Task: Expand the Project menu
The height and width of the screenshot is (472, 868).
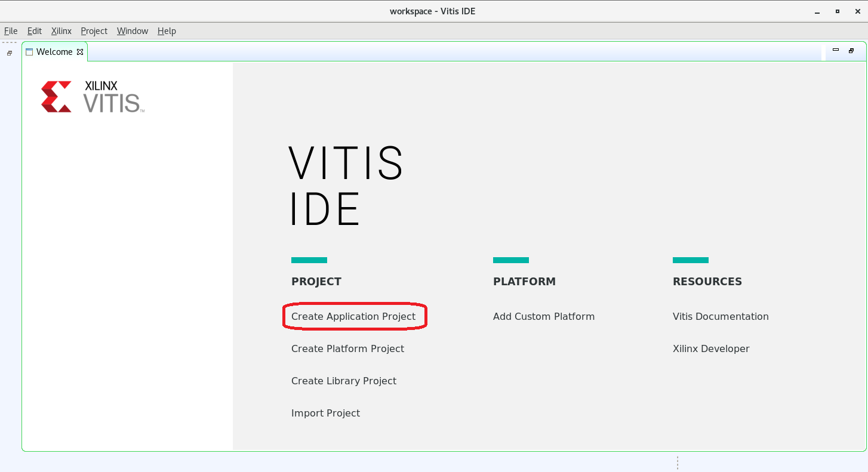Action: coord(94,31)
